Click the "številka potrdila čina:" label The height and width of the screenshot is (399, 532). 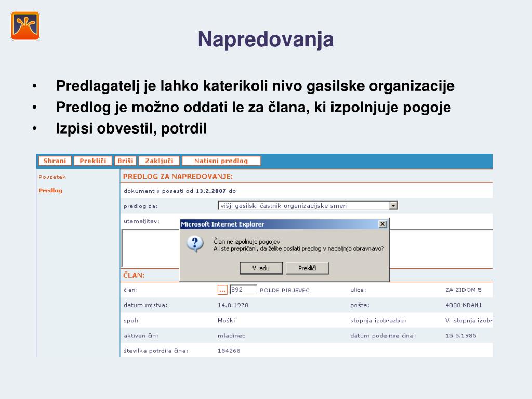156,351
